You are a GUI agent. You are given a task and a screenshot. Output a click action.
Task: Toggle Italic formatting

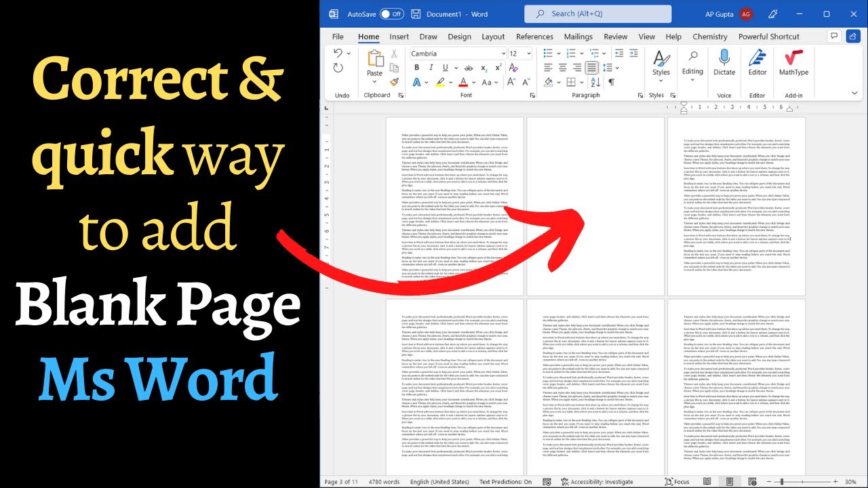point(431,68)
